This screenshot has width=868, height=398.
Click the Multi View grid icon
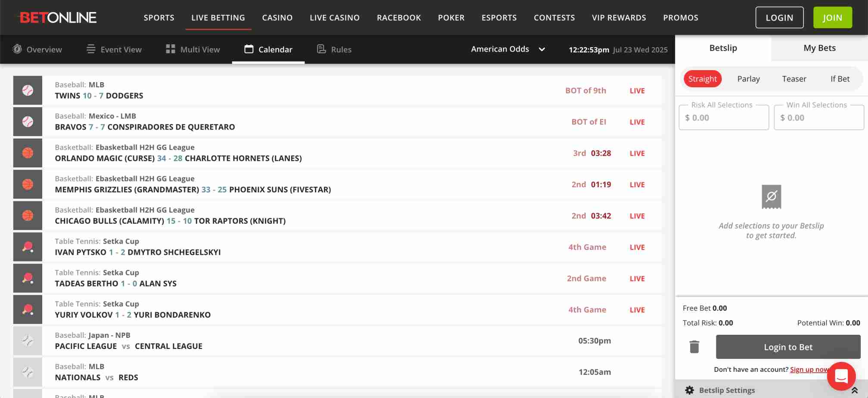pos(171,49)
